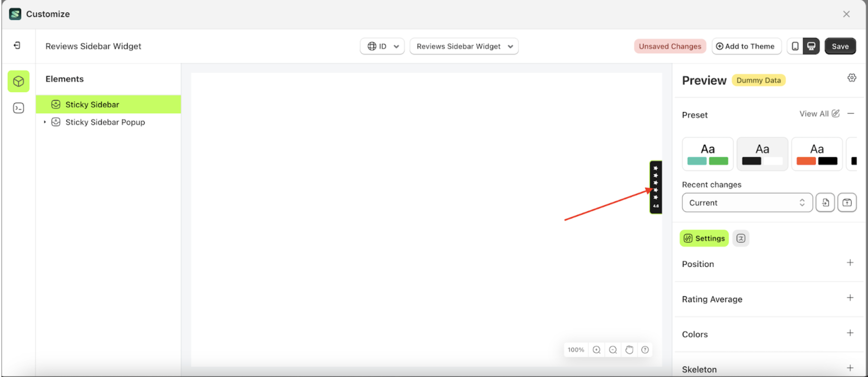Open the Elements panel cube icon
This screenshot has width=868, height=377.
[18, 81]
